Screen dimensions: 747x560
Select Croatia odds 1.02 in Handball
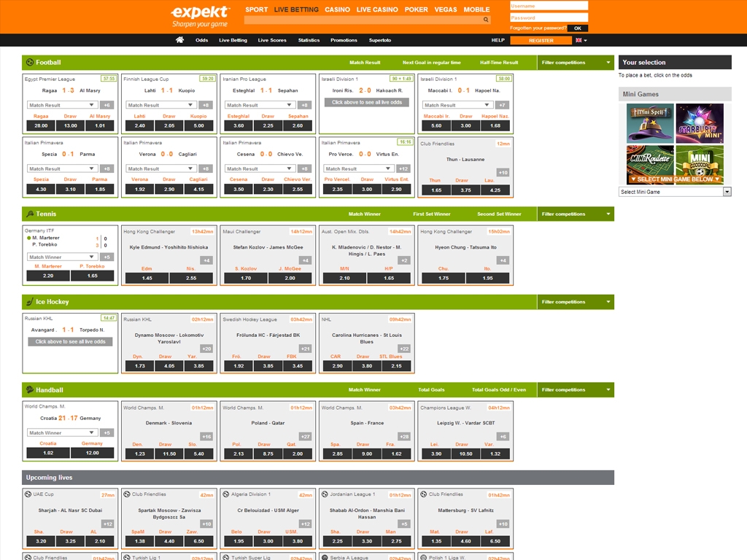click(x=48, y=453)
